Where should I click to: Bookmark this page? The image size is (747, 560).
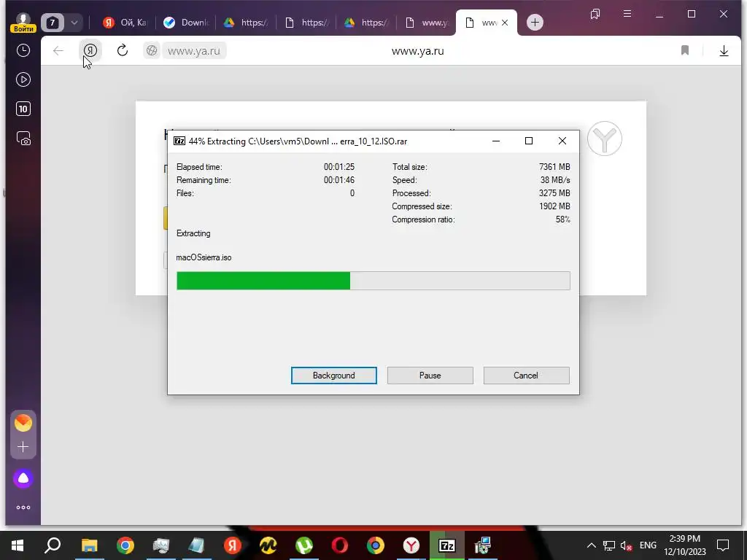tap(684, 50)
